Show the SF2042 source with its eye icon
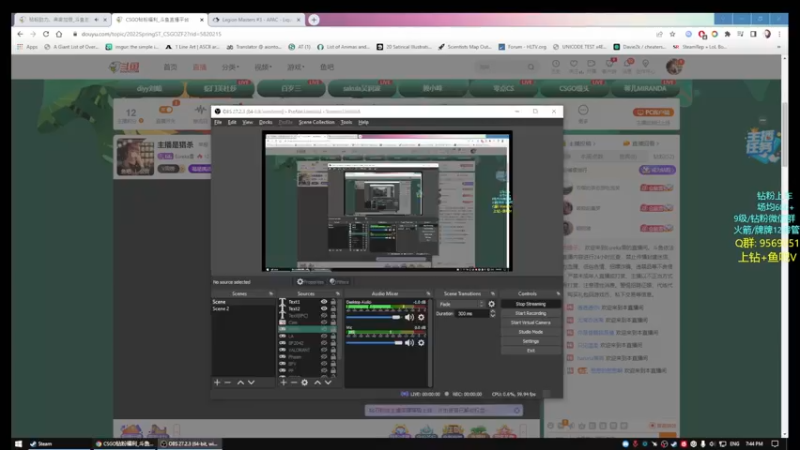This screenshot has width=800, height=450. [x=323, y=343]
